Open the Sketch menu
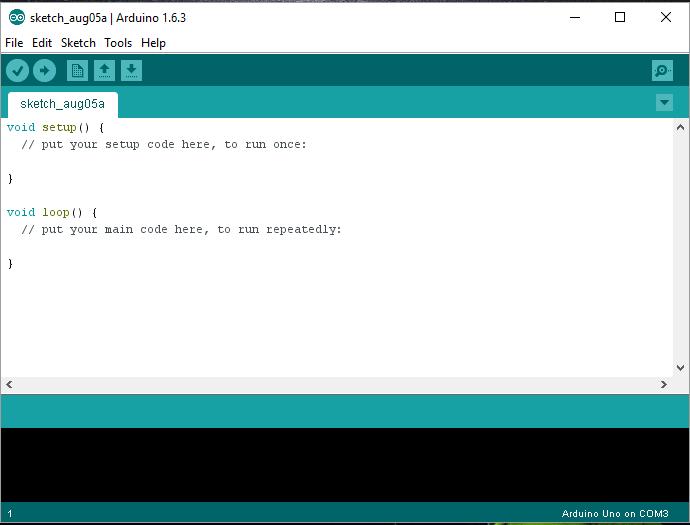 [78, 43]
